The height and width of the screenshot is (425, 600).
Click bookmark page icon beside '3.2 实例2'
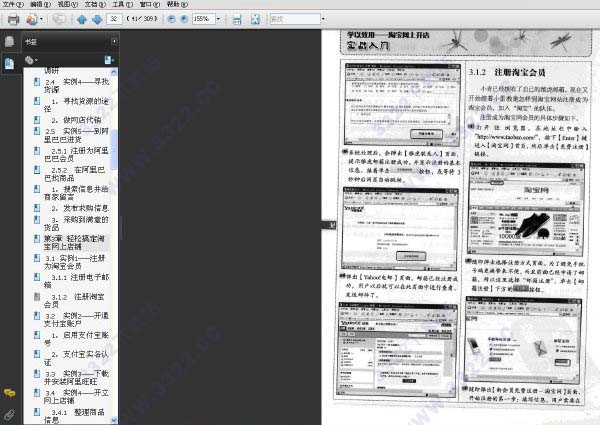37,316
